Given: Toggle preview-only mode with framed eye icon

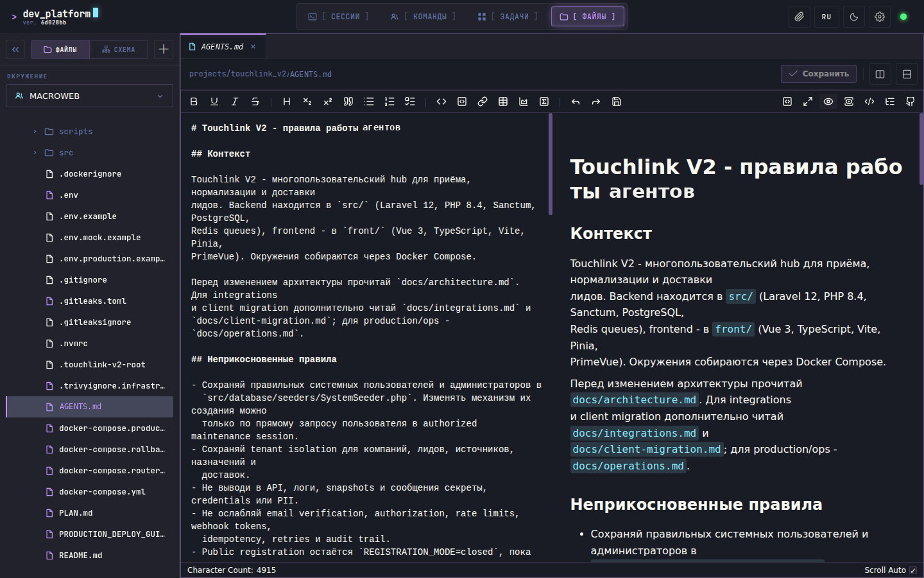Looking at the screenshot, I should pyautogui.click(x=849, y=101).
